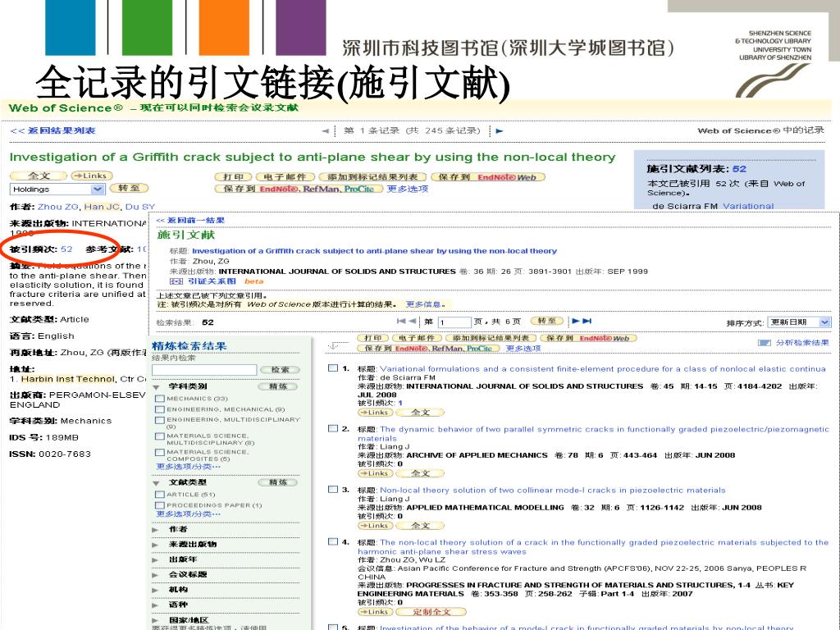Image resolution: width=840 pixels, height=630 pixels.
Task: Click the 打印 (Print) button in citing list
Action: click(374, 338)
